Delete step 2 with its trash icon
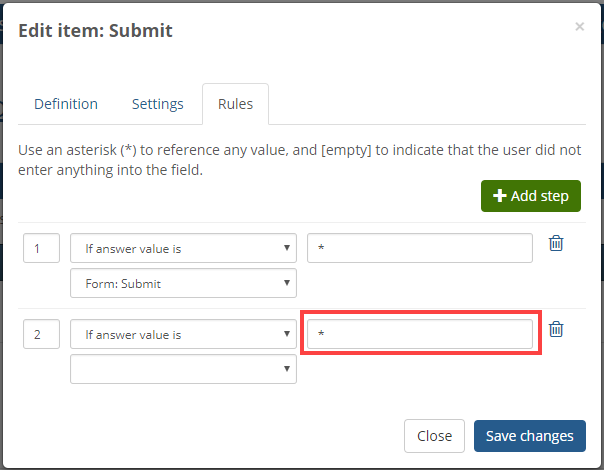The height and width of the screenshot is (470, 604). pyautogui.click(x=556, y=329)
